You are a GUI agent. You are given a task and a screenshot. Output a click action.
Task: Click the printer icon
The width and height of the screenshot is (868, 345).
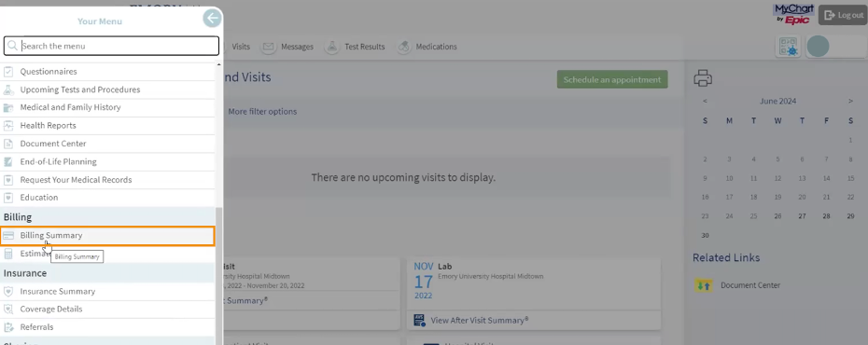(x=703, y=78)
